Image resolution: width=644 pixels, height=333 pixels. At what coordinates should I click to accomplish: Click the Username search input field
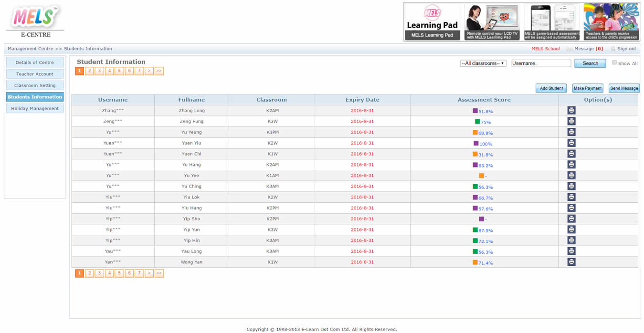point(541,63)
